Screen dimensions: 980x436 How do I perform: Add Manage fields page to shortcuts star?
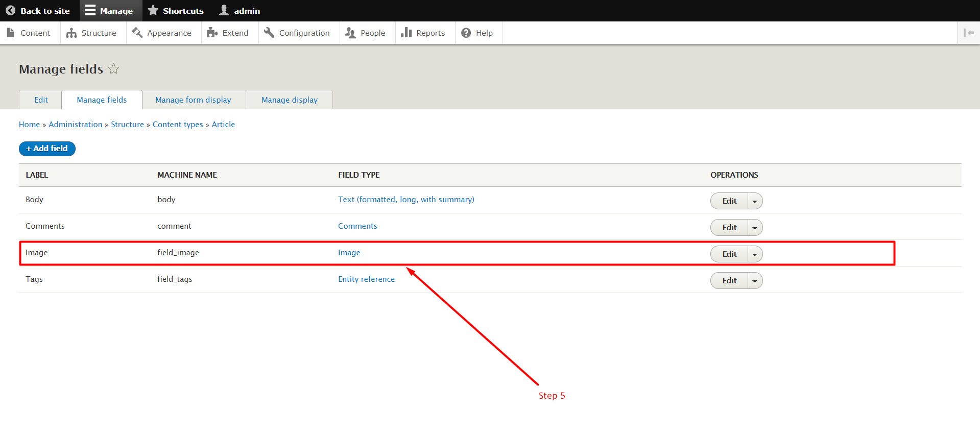click(x=113, y=69)
